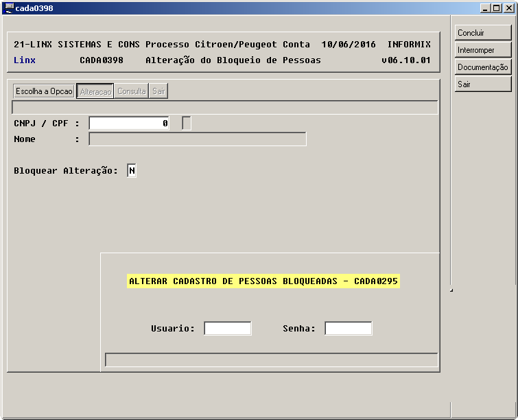Click the status message bar below the menu

point(225,107)
